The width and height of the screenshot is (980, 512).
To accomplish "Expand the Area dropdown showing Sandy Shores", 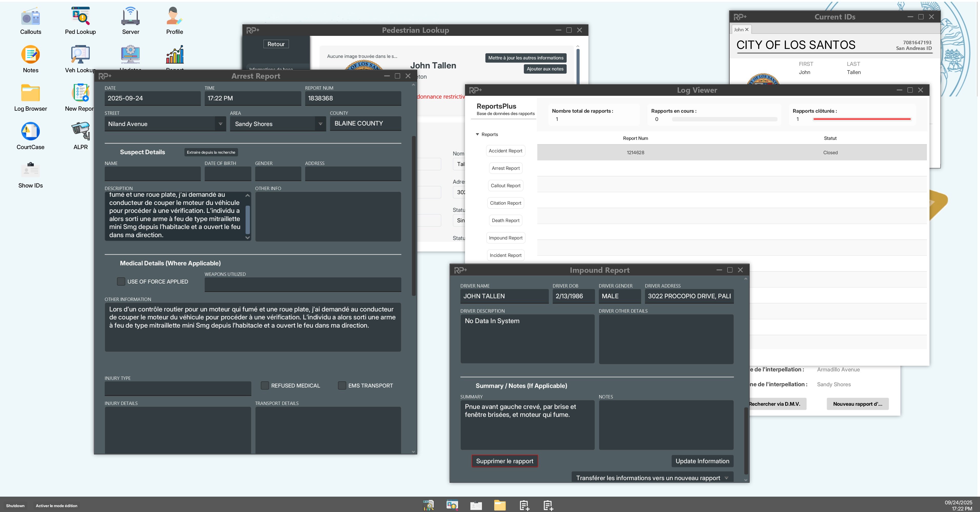I will (x=320, y=124).
